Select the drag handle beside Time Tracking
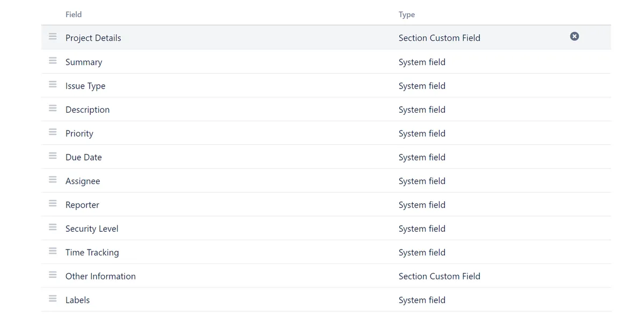 point(53,251)
